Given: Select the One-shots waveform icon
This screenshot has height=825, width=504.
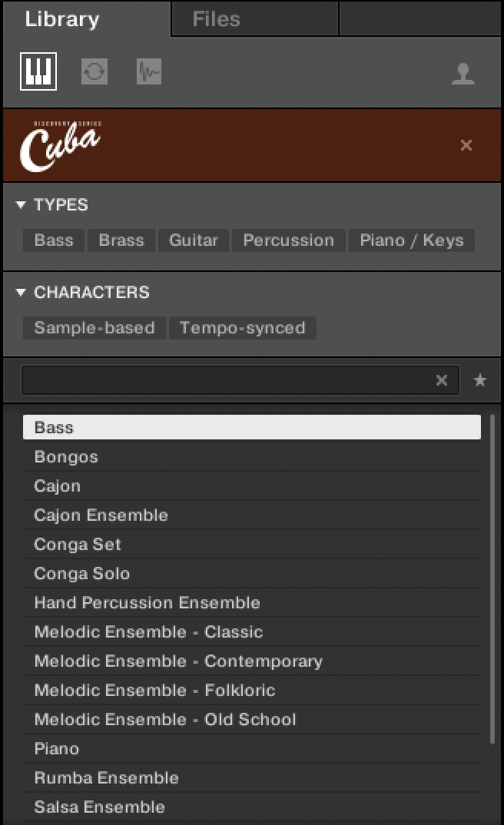Looking at the screenshot, I should [149, 72].
